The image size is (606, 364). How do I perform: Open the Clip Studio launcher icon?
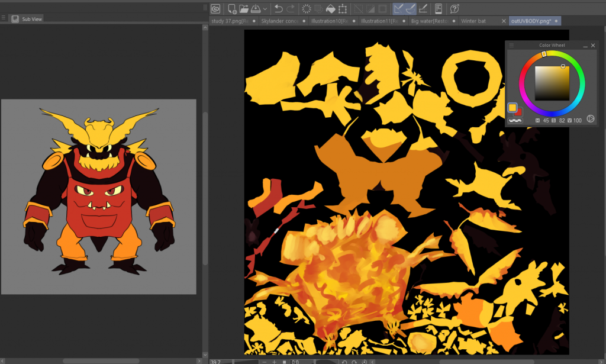[215, 8]
